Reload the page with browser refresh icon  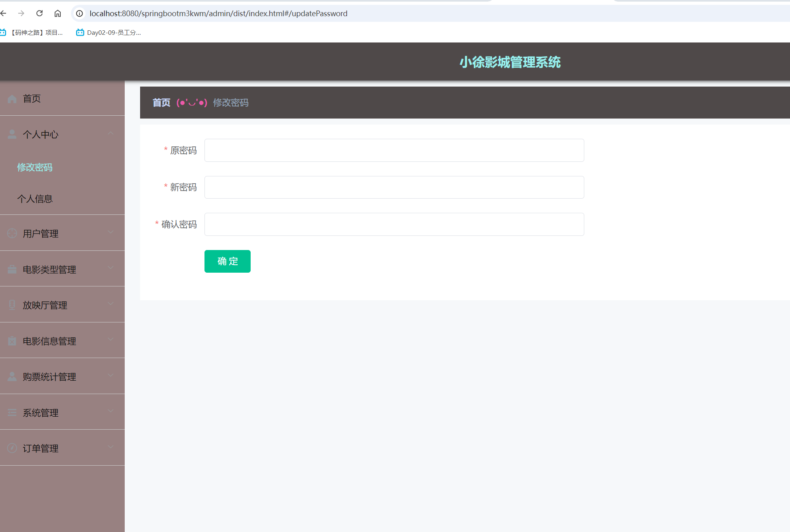pos(39,13)
